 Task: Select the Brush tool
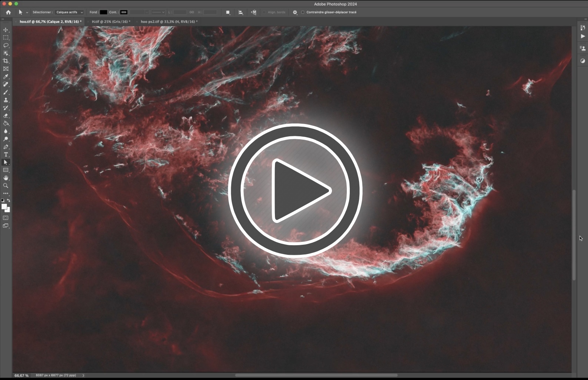click(6, 92)
